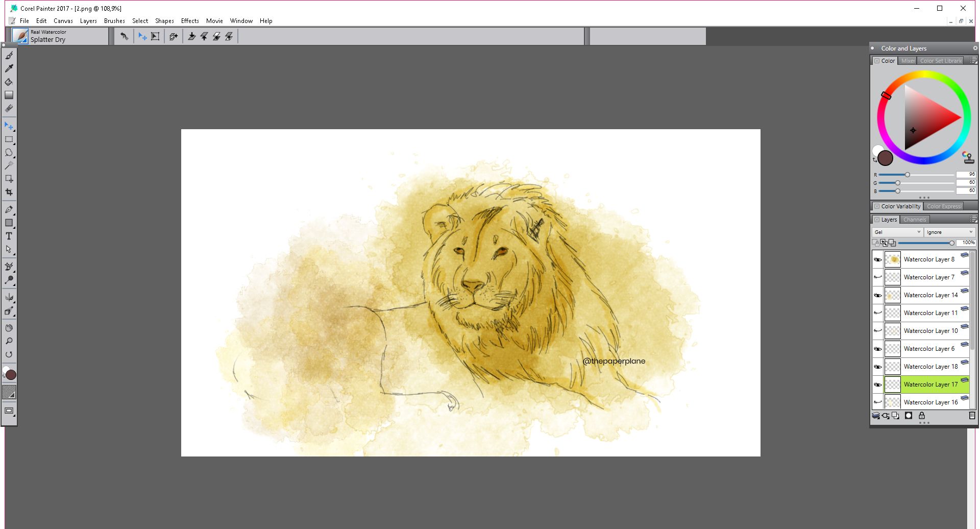Hide Watercolor Layer 8 with eye icon
This screenshot has width=980, height=529.
pos(877,259)
